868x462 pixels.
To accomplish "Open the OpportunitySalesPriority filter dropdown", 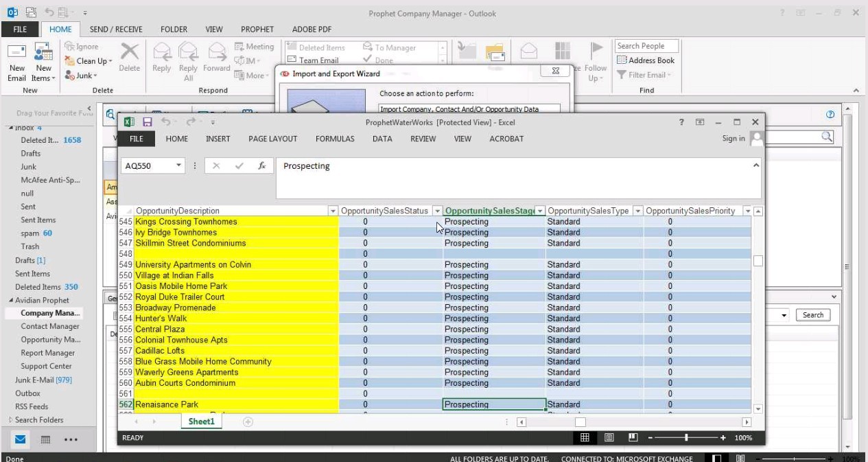I will (747, 211).
